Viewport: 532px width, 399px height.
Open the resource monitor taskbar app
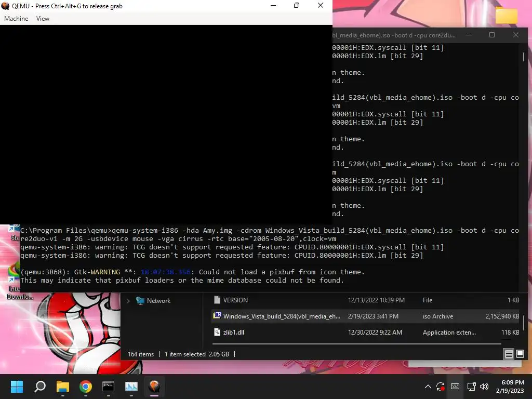tap(131, 387)
